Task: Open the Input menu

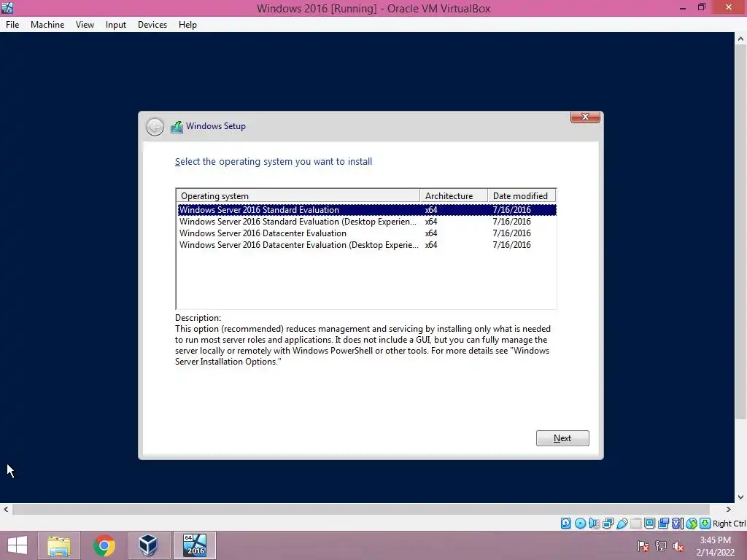Action: 116,25
